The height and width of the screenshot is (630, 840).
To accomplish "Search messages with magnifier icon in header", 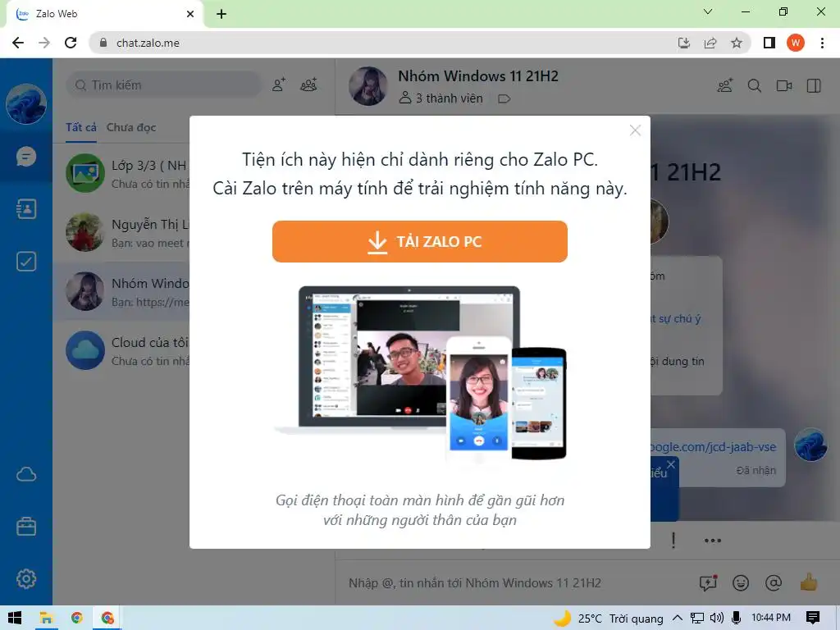I will 755,85.
